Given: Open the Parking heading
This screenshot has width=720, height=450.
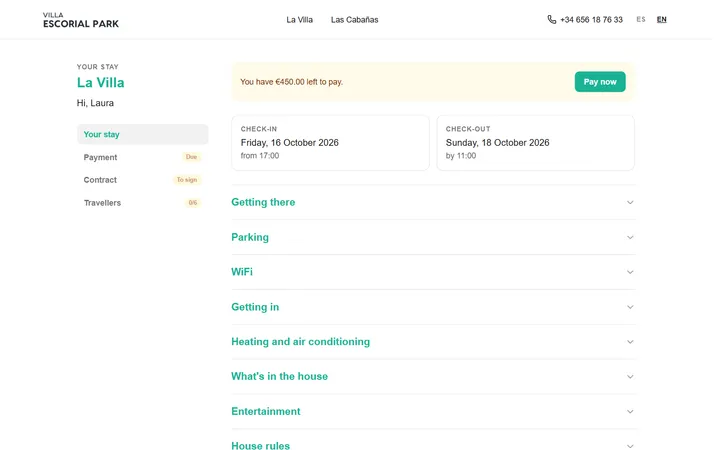Looking at the screenshot, I should 250,237.
